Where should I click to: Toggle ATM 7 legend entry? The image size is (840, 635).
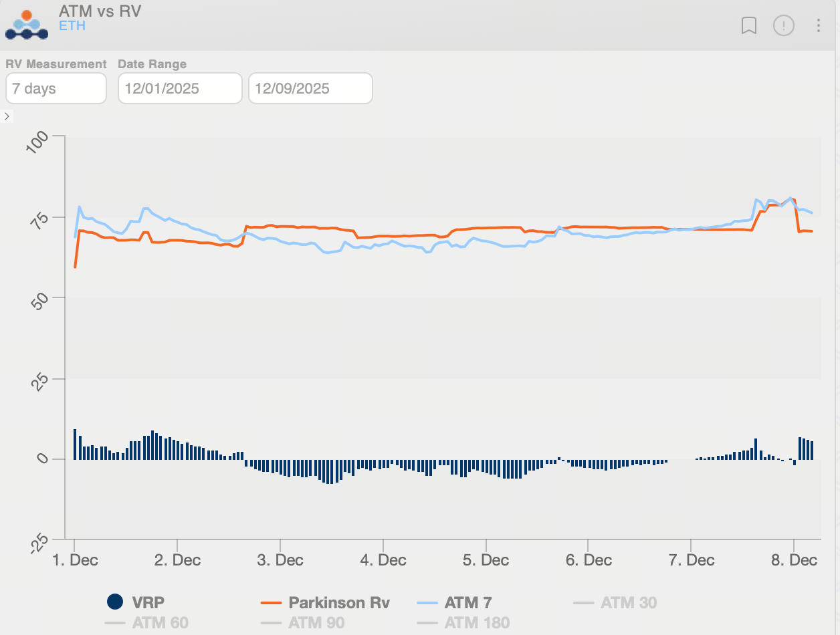tap(468, 602)
